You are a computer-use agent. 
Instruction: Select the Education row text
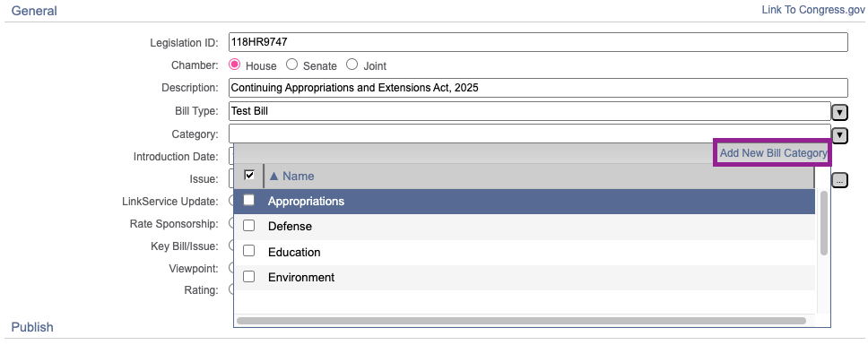pos(294,252)
